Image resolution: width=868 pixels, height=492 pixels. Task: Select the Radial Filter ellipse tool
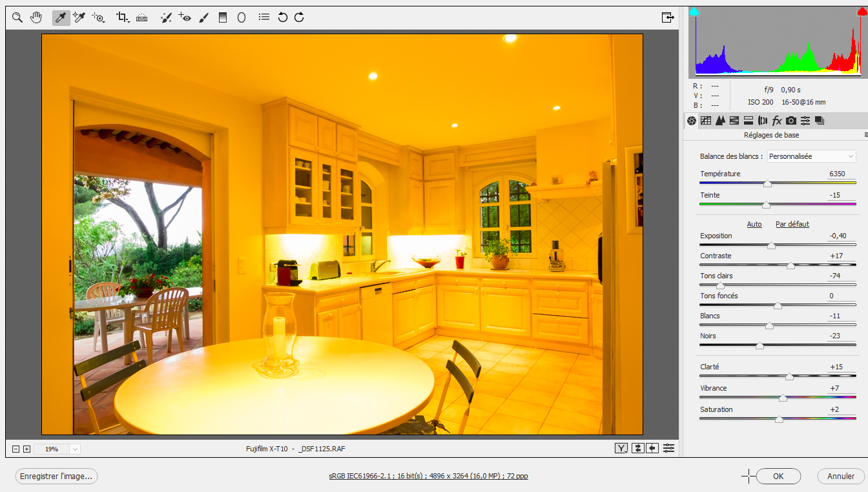[242, 17]
